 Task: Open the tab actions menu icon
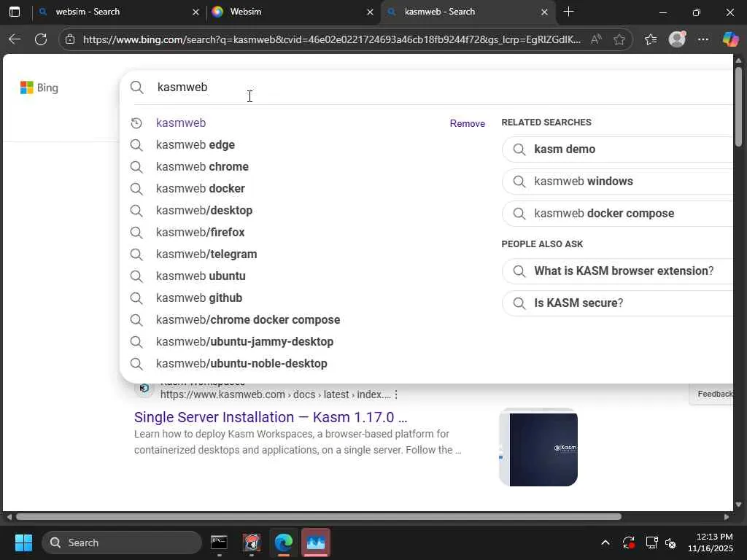point(15,12)
